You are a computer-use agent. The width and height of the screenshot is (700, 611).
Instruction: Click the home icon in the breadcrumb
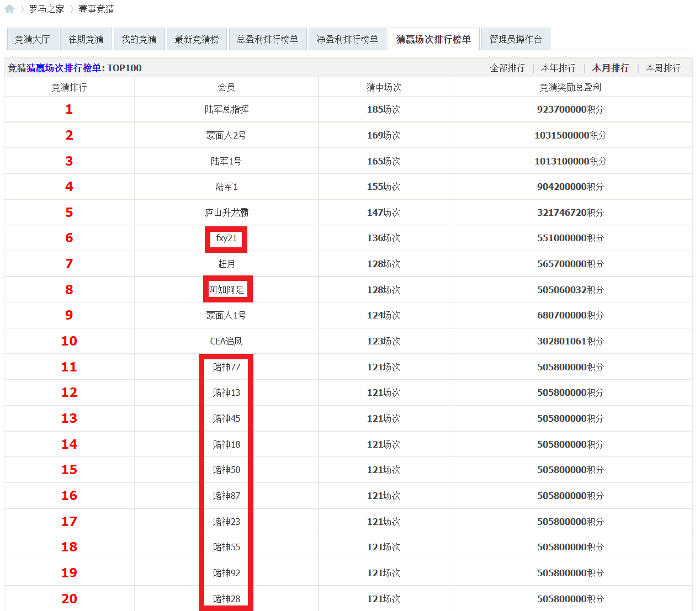click(9, 9)
